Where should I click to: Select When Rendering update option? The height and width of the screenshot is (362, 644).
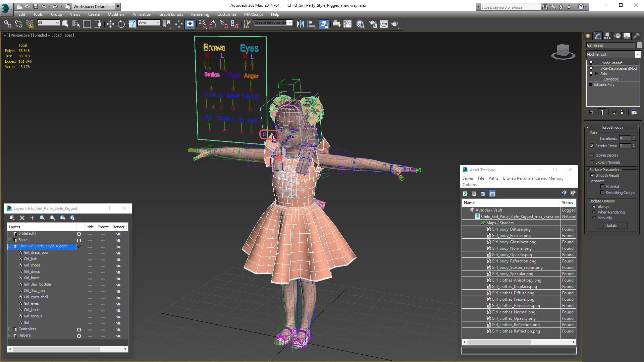(x=594, y=212)
